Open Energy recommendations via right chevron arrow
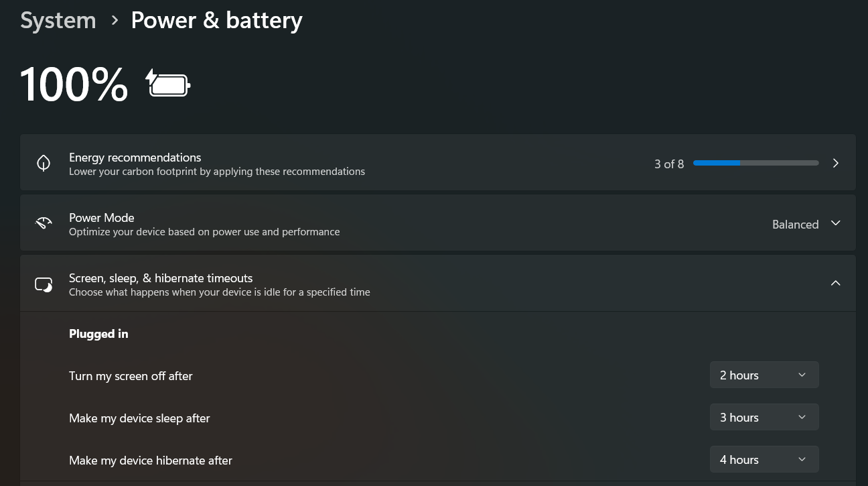The width and height of the screenshot is (868, 486). 835,164
